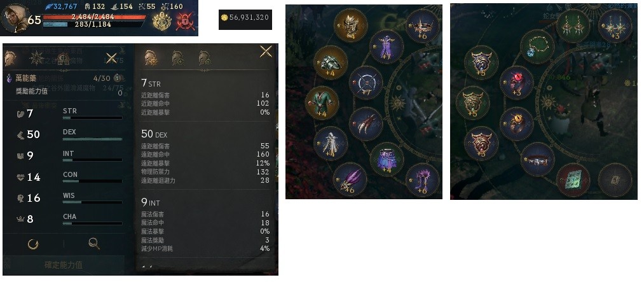Select the belt accessory equipment slot

[x=537, y=160]
